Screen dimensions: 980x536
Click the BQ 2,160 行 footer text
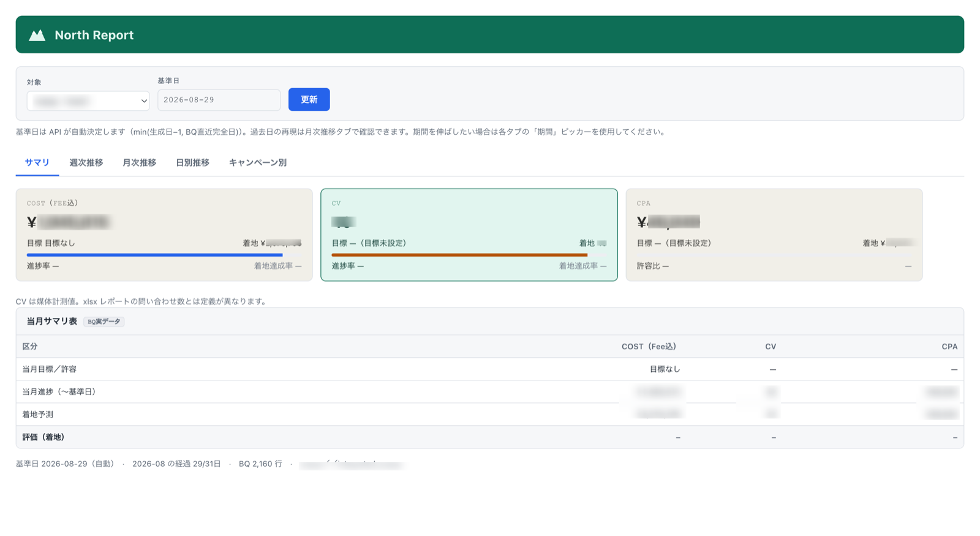pos(260,464)
